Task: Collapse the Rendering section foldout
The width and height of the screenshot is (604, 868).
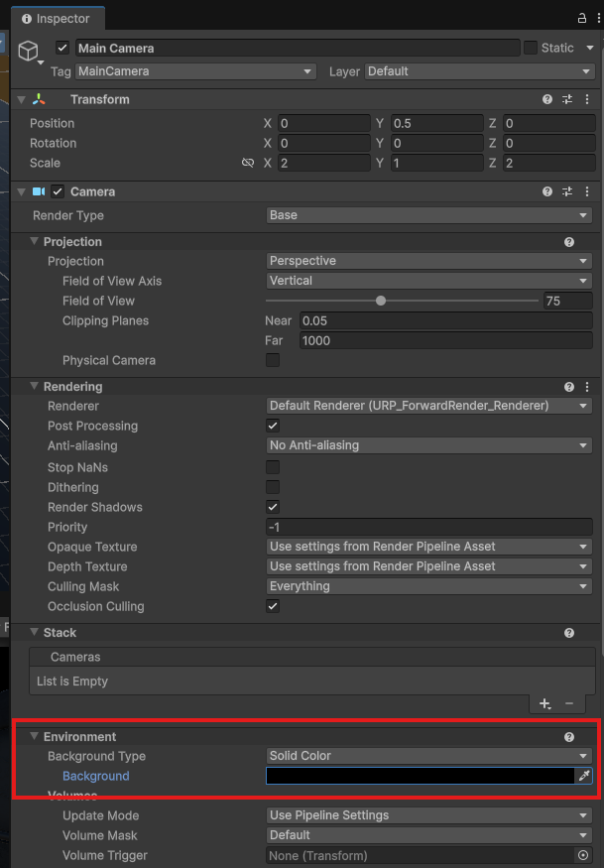Action: point(35,387)
